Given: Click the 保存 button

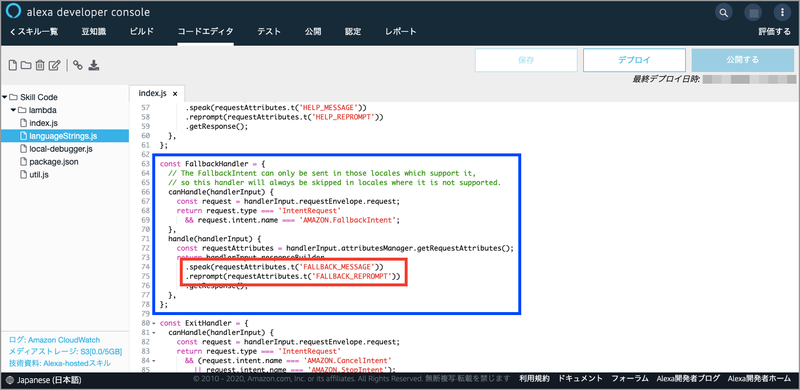Looking at the screenshot, I should coord(526,60).
